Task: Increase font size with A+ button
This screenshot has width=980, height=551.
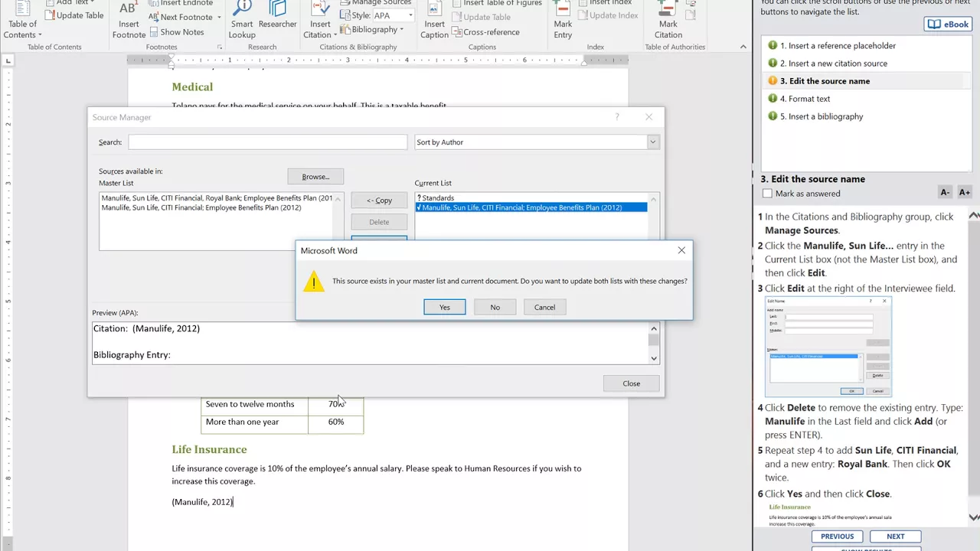Action: tap(965, 193)
